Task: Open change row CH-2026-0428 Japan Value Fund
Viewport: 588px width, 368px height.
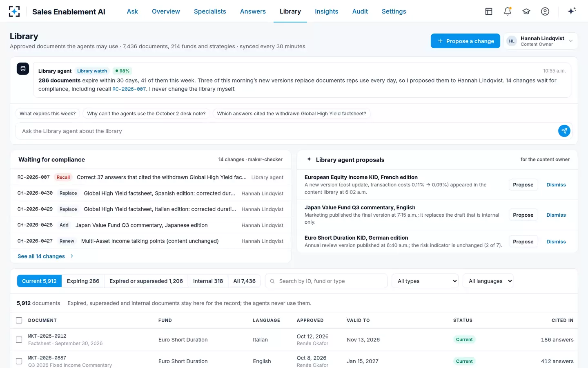Action: tap(150, 225)
